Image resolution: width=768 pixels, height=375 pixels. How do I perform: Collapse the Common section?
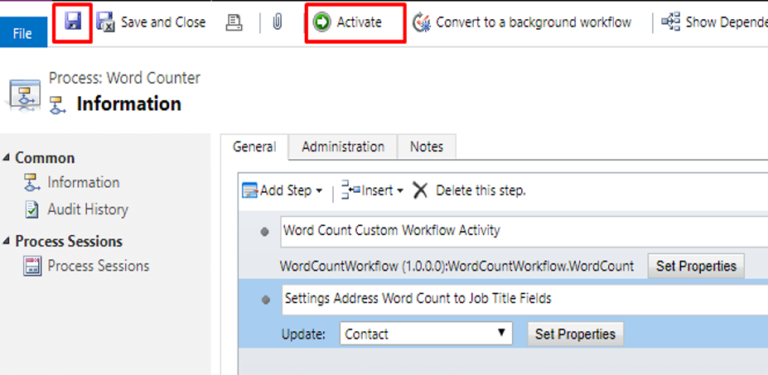[x=6, y=158]
